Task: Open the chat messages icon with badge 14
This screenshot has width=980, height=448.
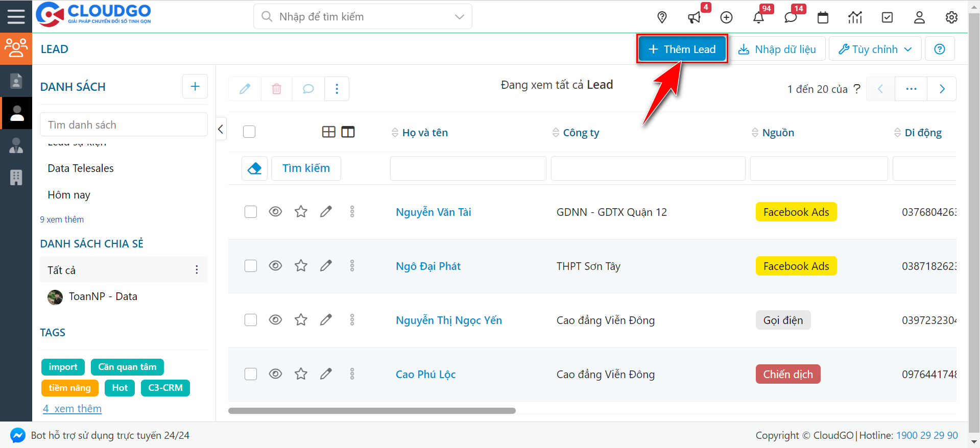Action: tap(791, 17)
